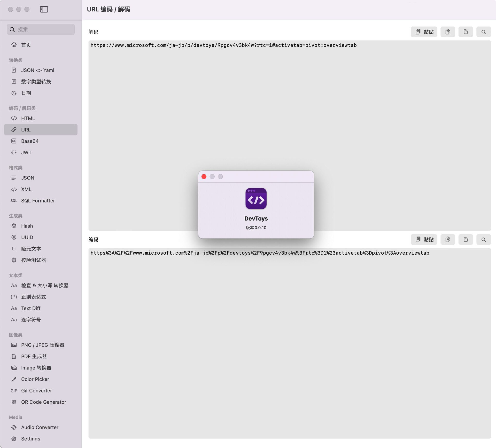Screen dimensions: 496x448
Task: Click the search icon in 编码 section
Action: (x=484, y=240)
